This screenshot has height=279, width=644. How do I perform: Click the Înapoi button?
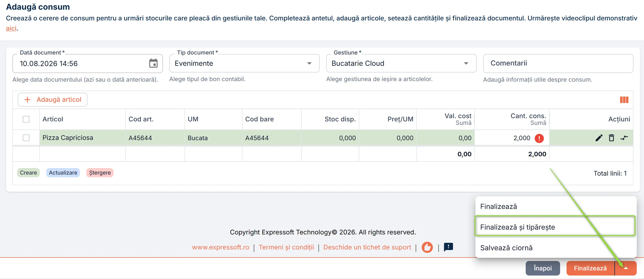[543, 268]
